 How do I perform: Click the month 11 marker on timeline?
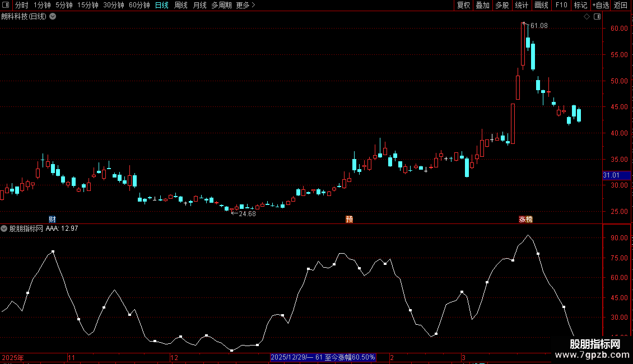72,357
